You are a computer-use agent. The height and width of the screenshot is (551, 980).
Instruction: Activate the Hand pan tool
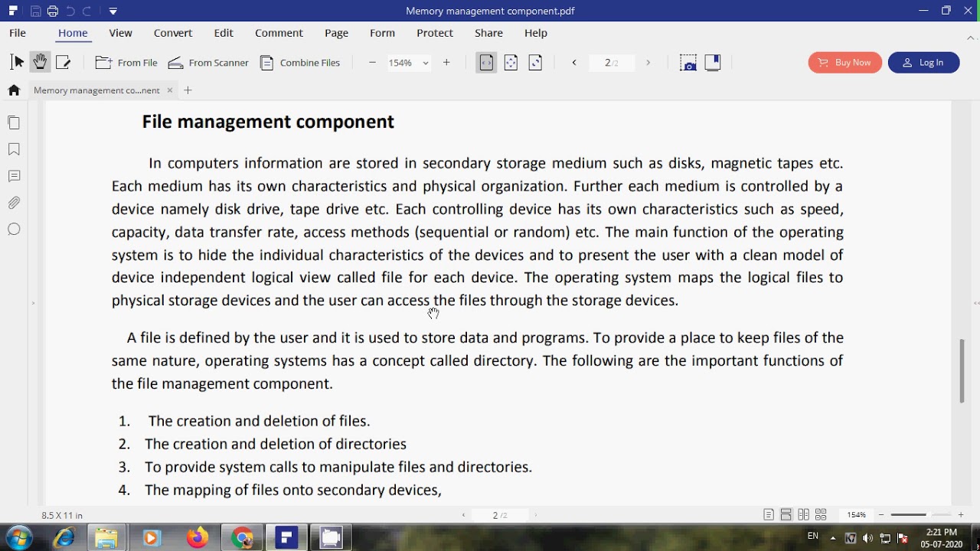click(40, 63)
